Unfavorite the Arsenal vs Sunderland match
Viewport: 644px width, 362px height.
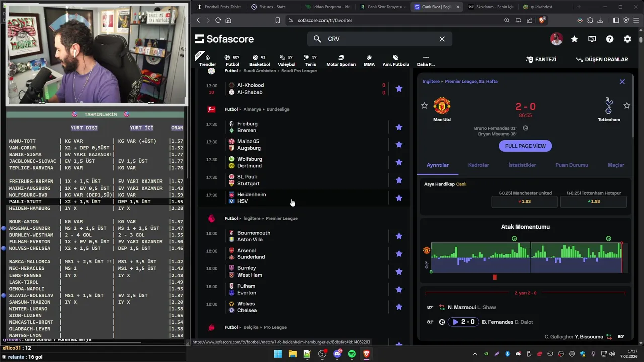[x=399, y=254]
